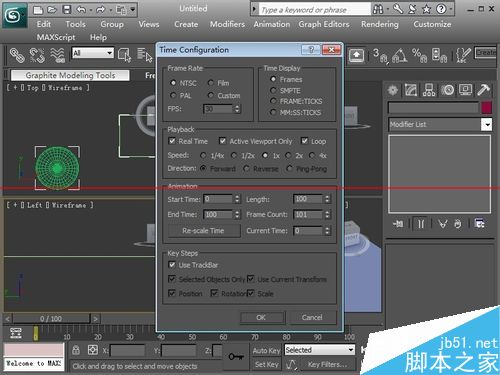Open the Create panel icon
500x375 pixels.
(393, 90)
